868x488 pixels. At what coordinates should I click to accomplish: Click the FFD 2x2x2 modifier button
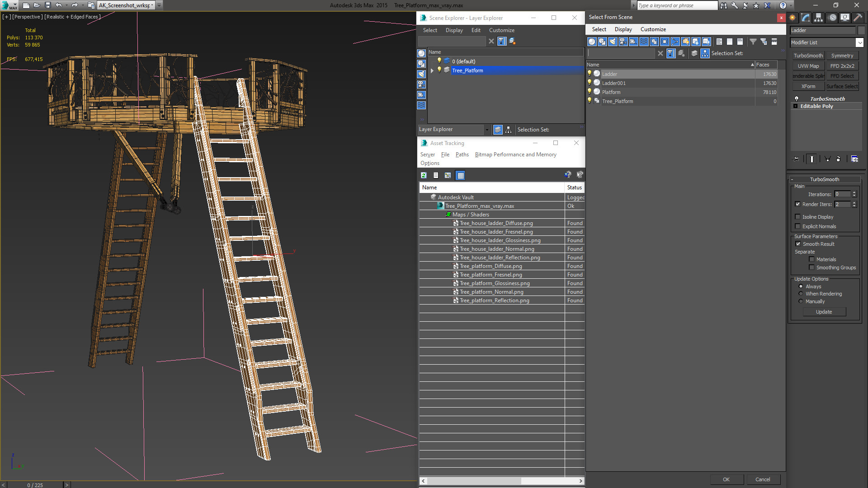click(842, 66)
